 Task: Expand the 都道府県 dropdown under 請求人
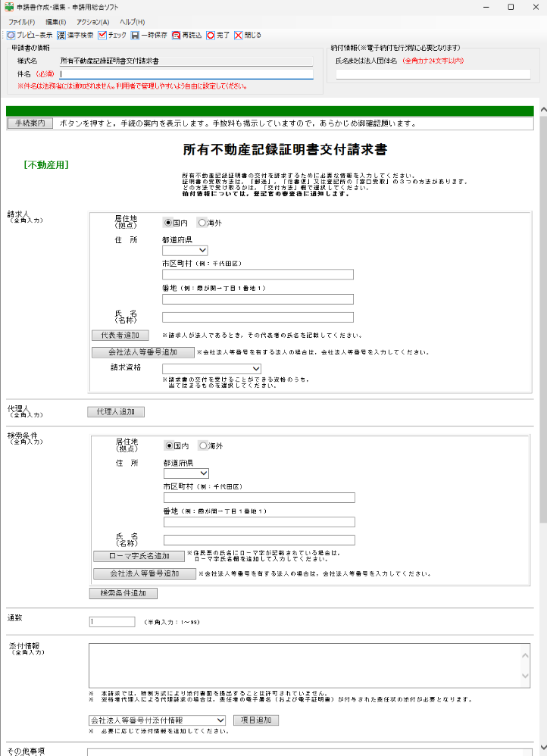click(x=185, y=250)
